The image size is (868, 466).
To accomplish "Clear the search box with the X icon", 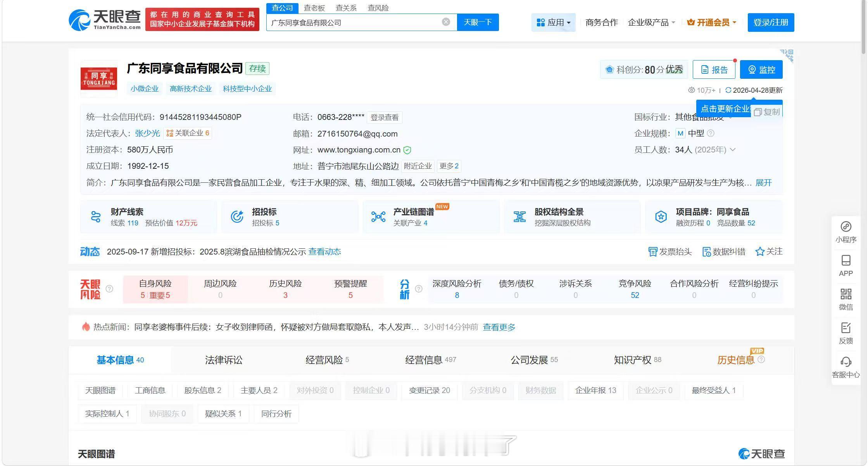I will coord(446,22).
